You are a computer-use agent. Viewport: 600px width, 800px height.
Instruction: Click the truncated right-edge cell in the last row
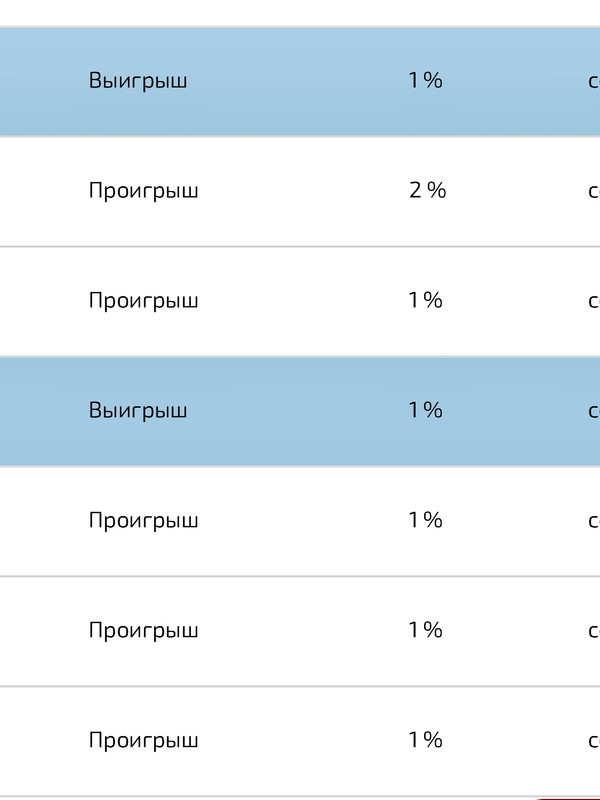coord(594,741)
